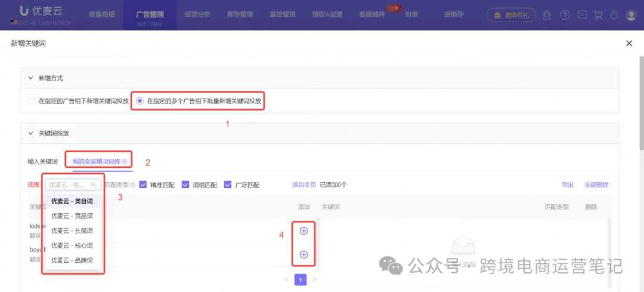Collapse the 关键词投放 section
644x292 pixels.
[30, 133]
